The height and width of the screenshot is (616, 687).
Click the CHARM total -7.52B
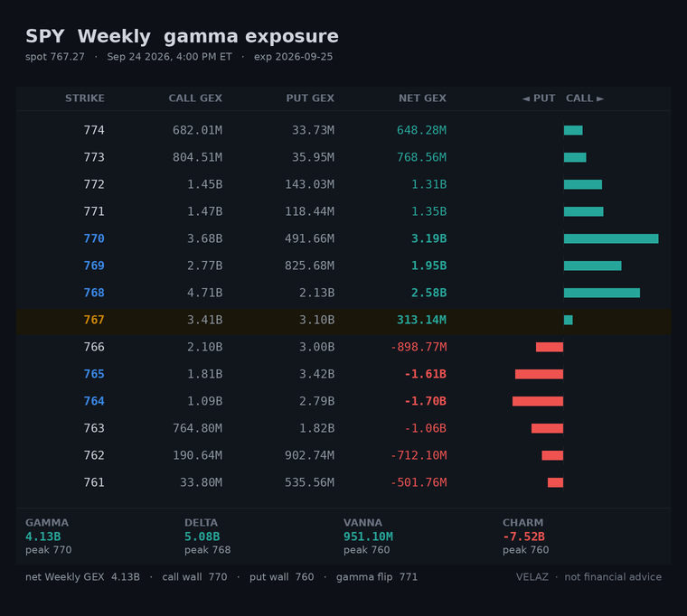pos(523,537)
